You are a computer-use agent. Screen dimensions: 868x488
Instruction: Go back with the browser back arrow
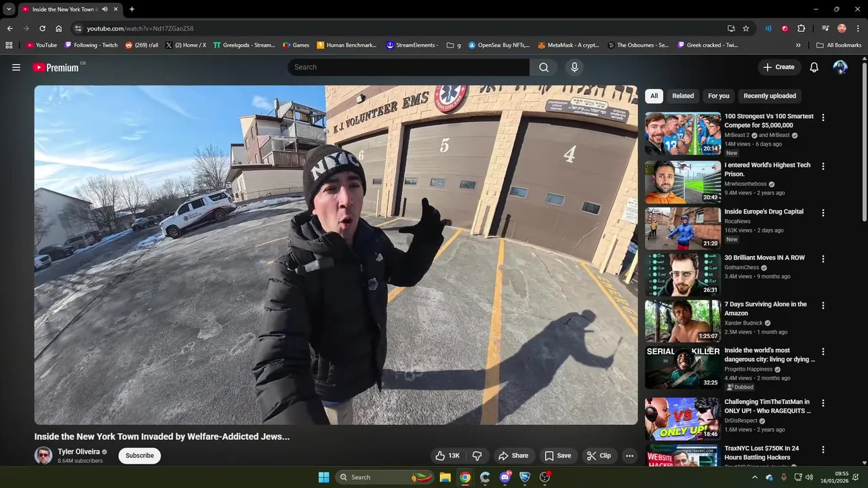pos(9,28)
